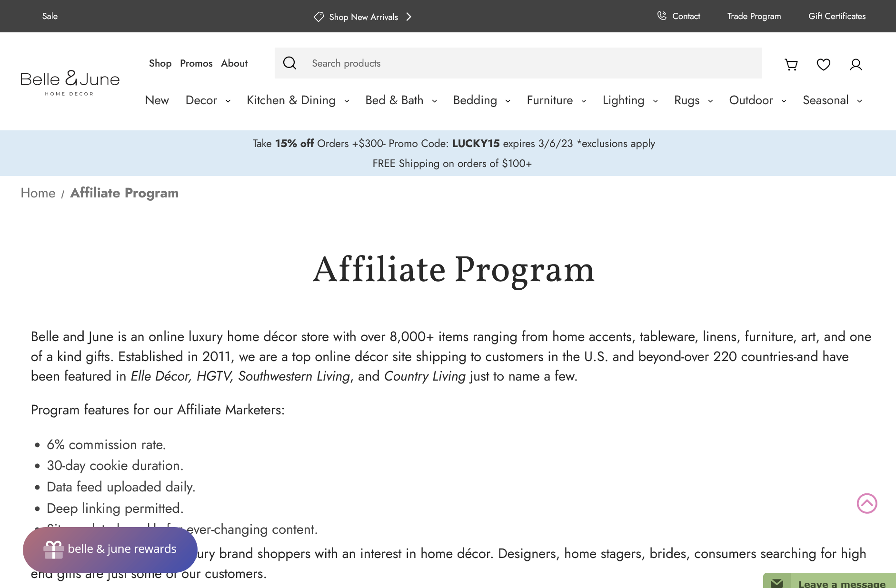Screen dimensions: 896x588
Task: Expand the Bedding menu chevron
Action: pos(508,101)
